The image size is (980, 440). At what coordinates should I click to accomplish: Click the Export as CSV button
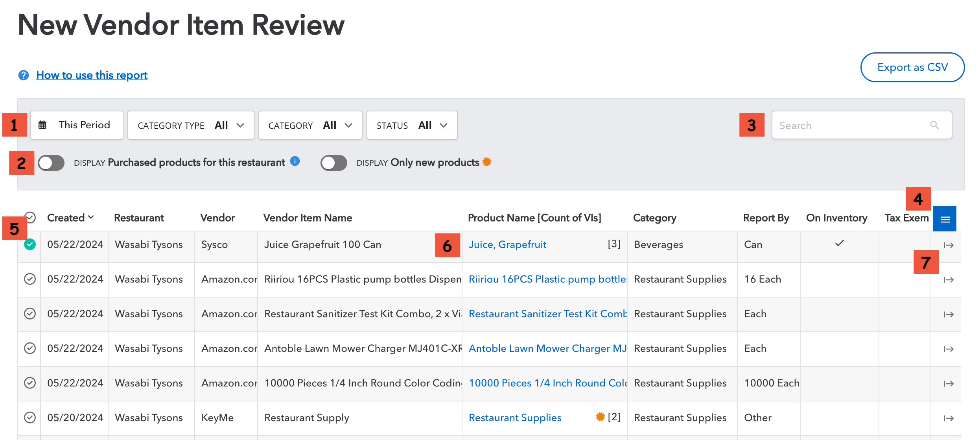(x=912, y=67)
